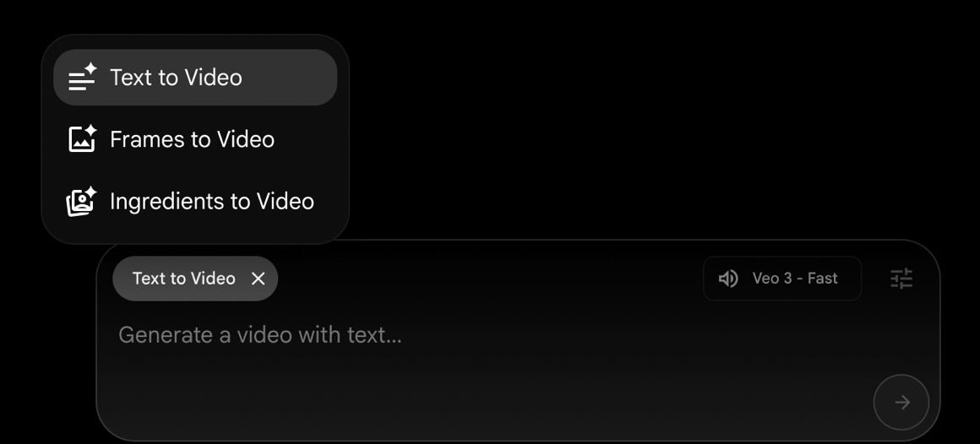Click the Ingredients to Video text label
980x444 pixels.
(x=212, y=201)
